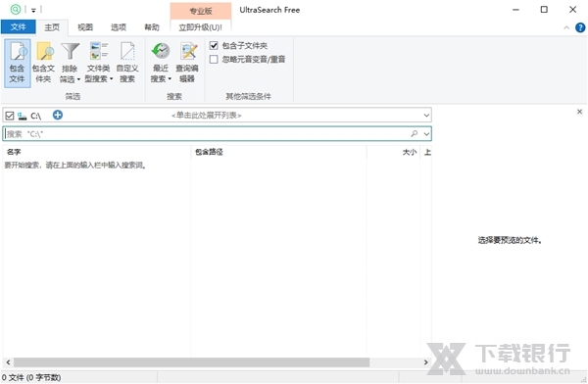
Task: Open the 文件 file menu
Action: pyautogui.click(x=18, y=27)
